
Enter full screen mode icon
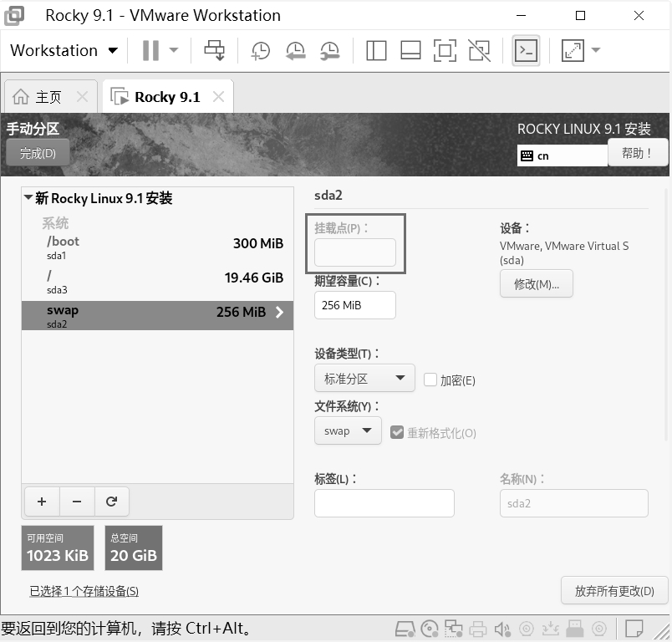[x=445, y=50]
